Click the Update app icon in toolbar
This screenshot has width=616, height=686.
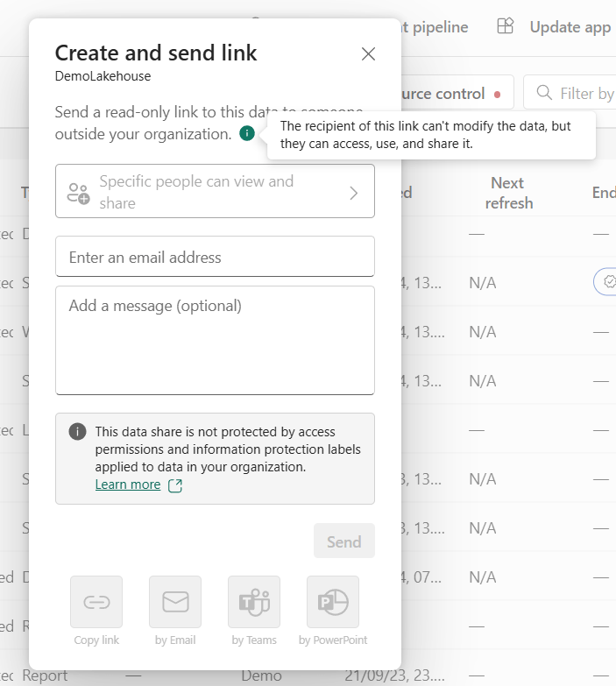(506, 27)
